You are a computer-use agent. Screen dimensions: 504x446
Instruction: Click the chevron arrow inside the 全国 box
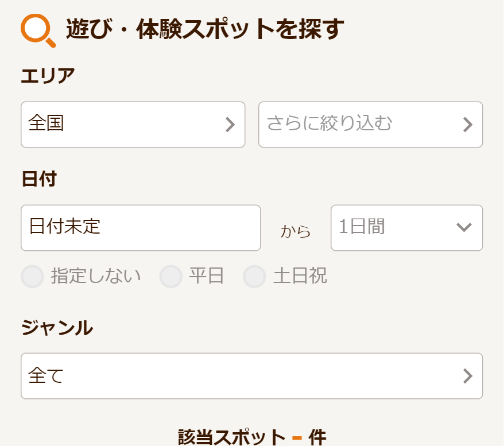pos(230,125)
